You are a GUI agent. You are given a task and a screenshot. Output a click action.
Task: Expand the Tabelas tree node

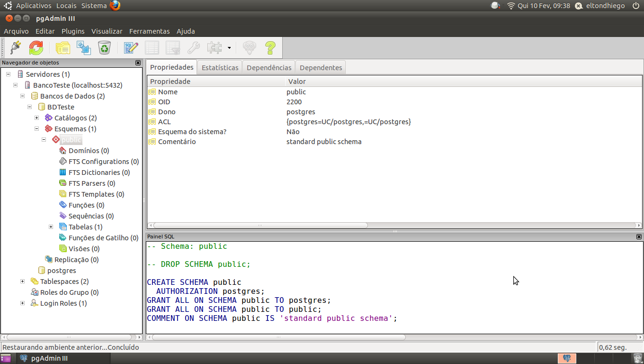coord(51,227)
